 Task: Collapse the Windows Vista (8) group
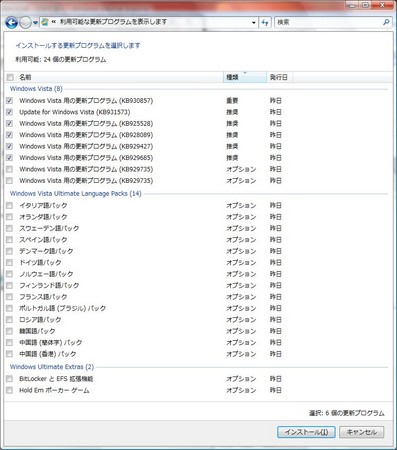[x=36, y=89]
